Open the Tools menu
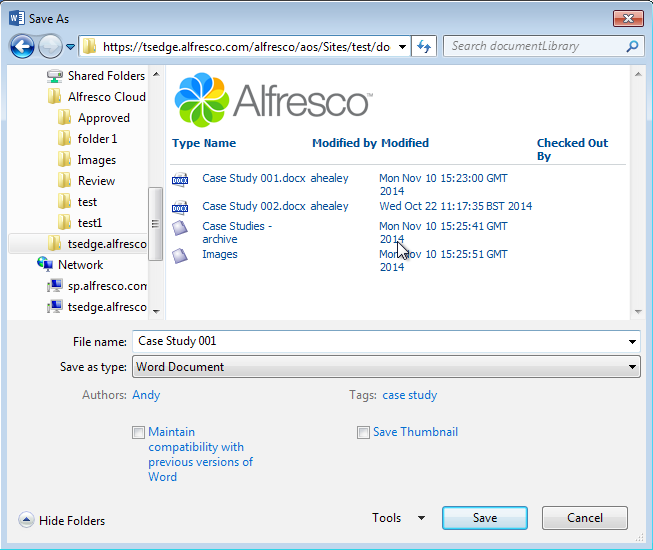 click(398, 518)
